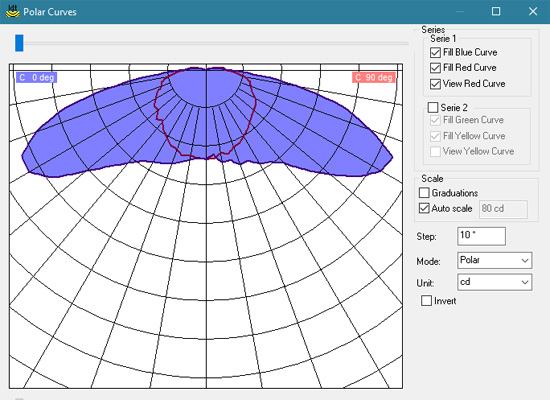Check the Invert checkbox
550x400 pixels.
coord(427,301)
